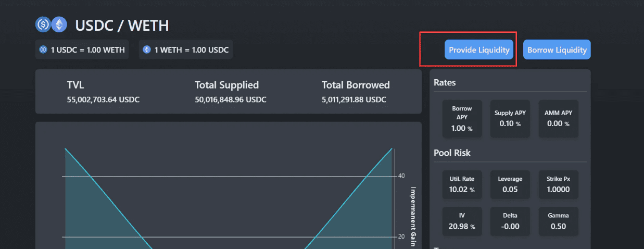The height and width of the screenshot is (249, 644).
Task: Open the Borrow Liquidity action
Action: [557, 50]
